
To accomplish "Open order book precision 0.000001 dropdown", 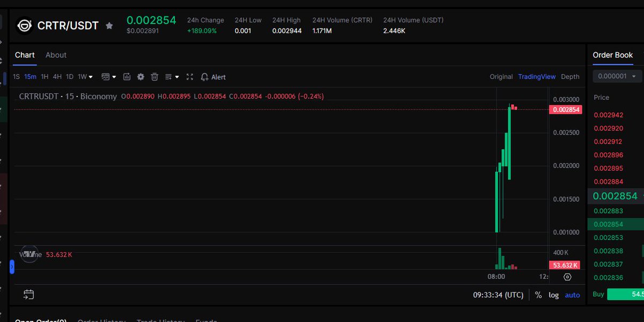I will (x=617, y=76).
